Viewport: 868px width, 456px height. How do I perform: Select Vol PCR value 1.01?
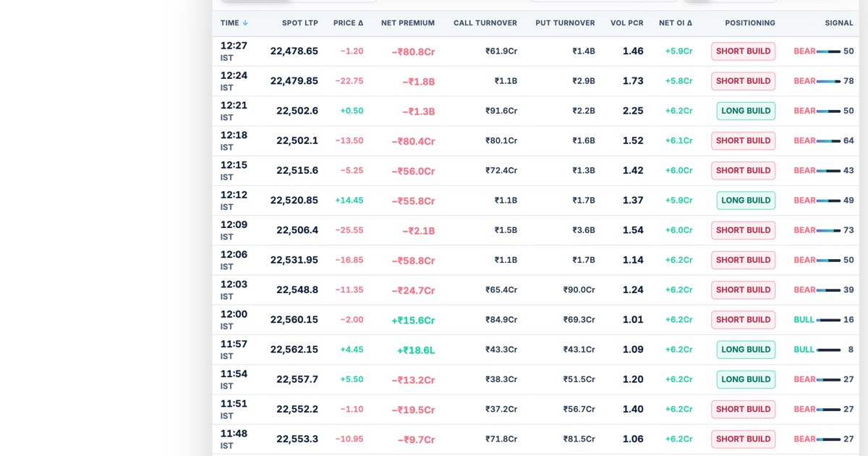coord(633,320)
